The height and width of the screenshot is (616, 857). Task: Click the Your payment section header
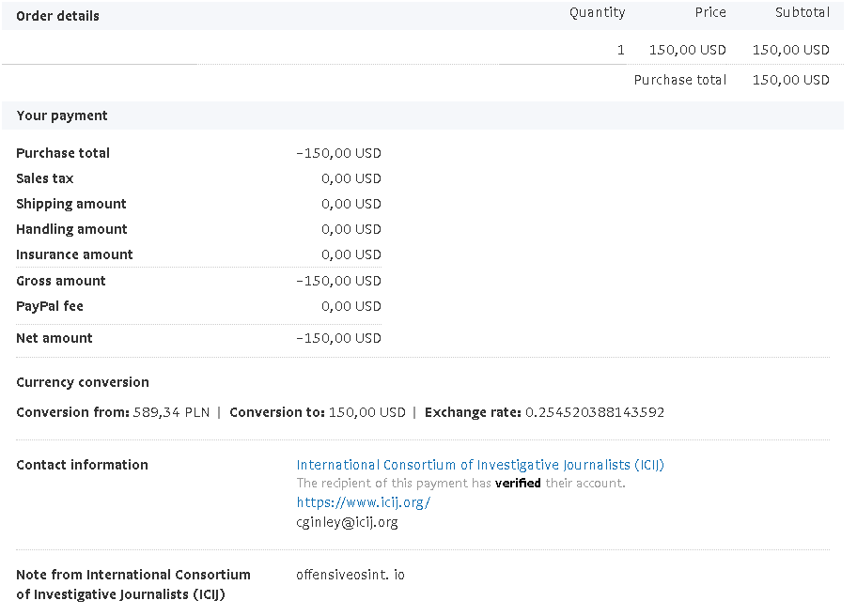62,115
